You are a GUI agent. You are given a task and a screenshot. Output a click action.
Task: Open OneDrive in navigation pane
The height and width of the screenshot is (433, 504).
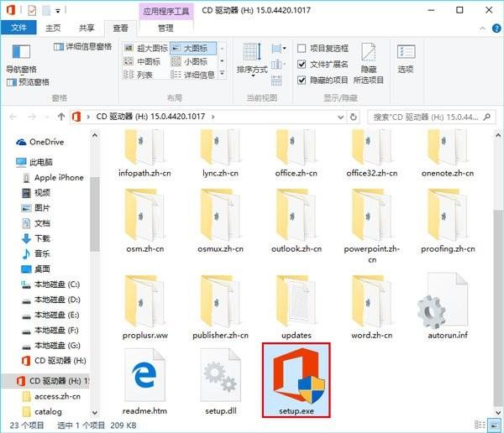tap(40, 142)
